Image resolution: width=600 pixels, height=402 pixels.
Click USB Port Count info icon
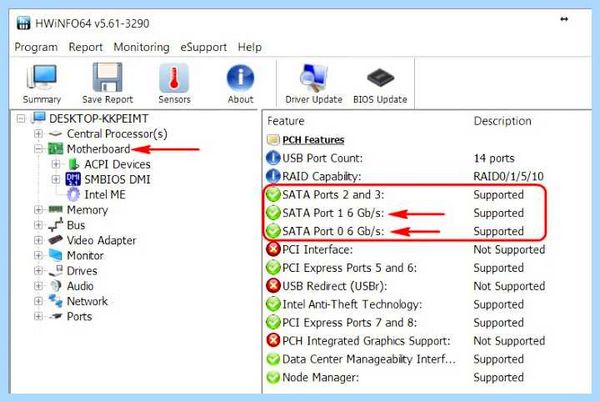273,158
